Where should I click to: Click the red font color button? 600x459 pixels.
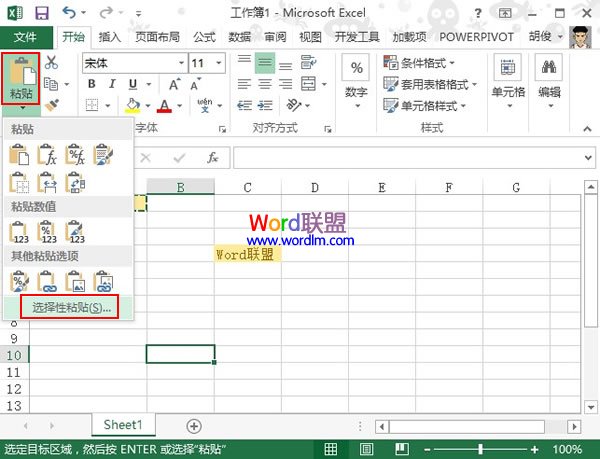pos(165,105)
